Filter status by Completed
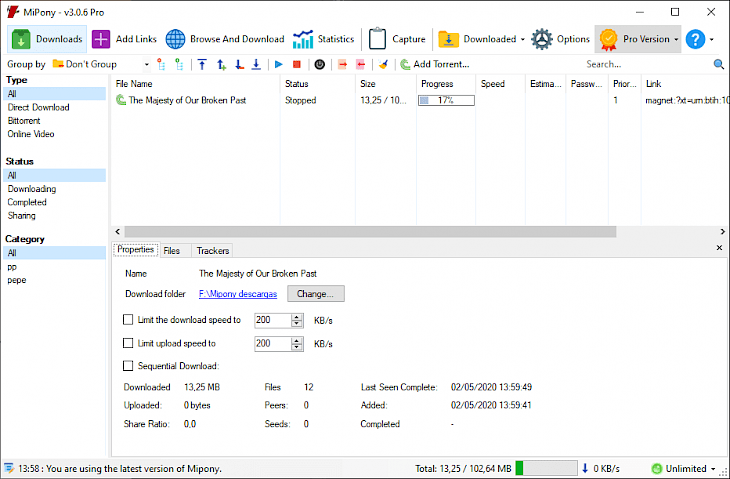The image size is (730, 479). (27, 202)
